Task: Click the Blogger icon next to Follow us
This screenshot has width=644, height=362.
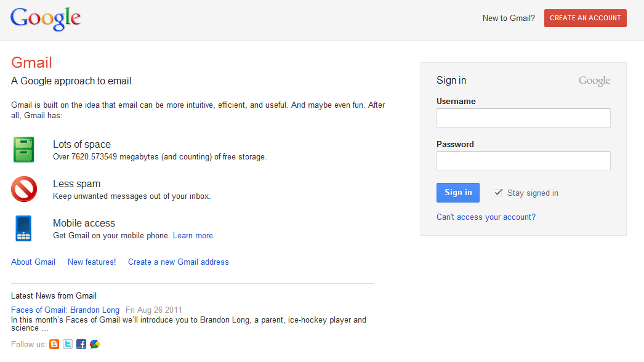Action: [x=54, y=344]
